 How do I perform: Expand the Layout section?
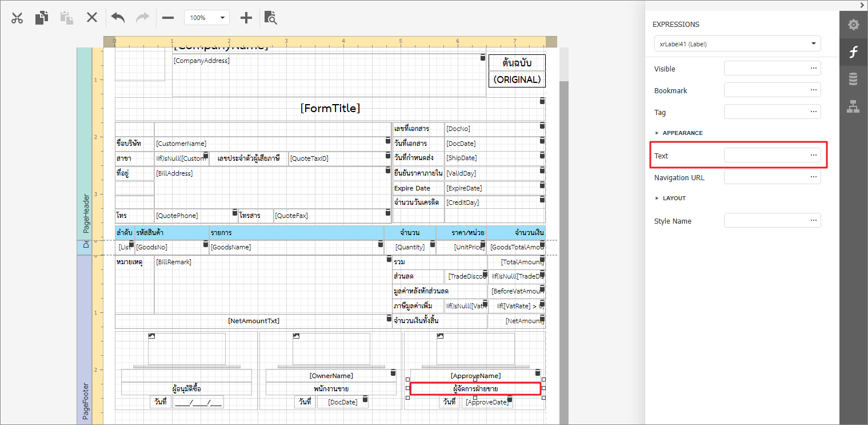coord(674,198)
